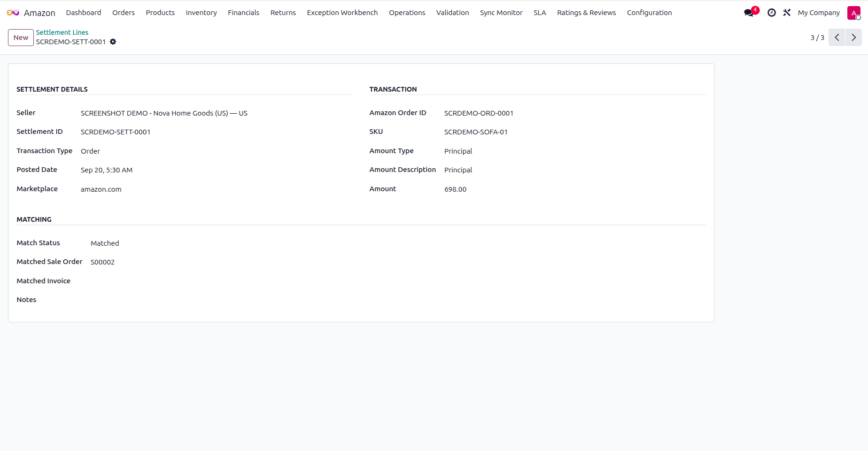
Task: Click Settlement ID value SCRDEMO-SETT-0001 in form
Action: [116, 132]
